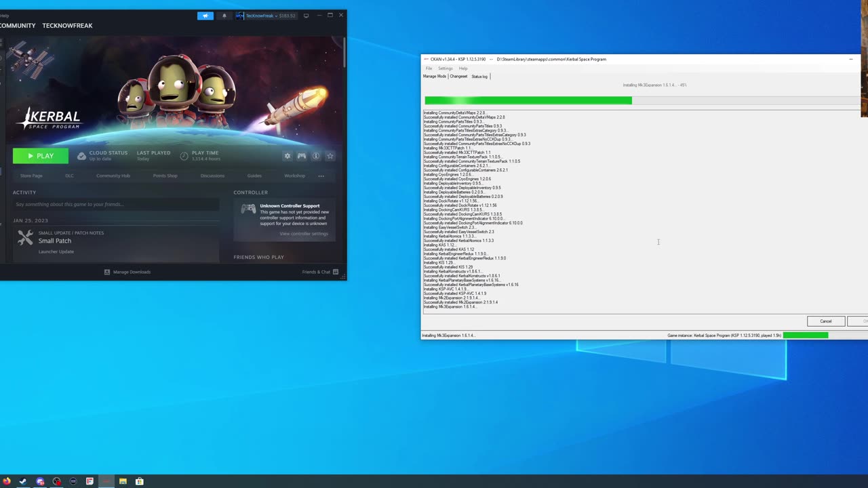Click the CKAN title bar app icon
The height and width of the screenshot is (488, 868).
(426, 59)
